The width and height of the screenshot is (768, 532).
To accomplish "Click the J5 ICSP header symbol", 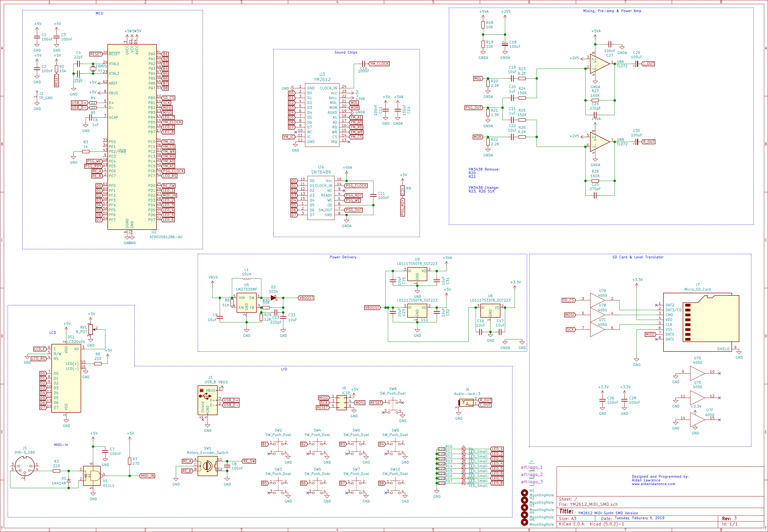I will pyautogui.click(x=341, y=402).
